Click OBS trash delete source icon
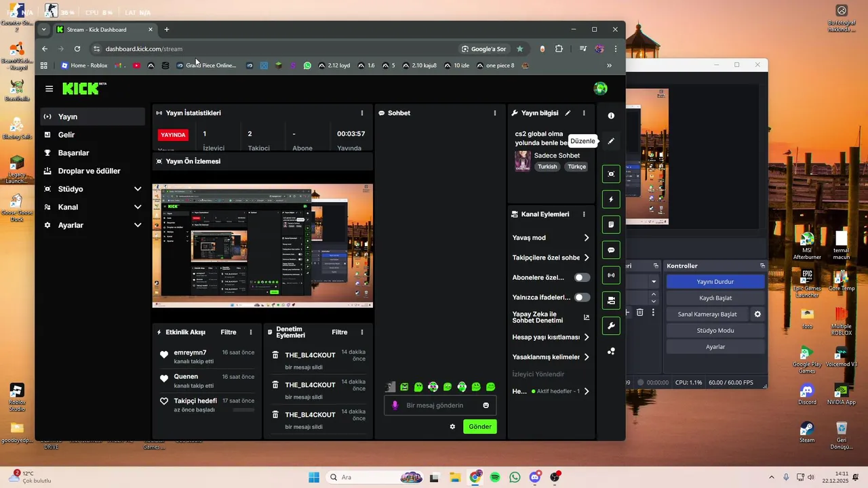This screenshot has width=868, height=488. coord(639,312)
